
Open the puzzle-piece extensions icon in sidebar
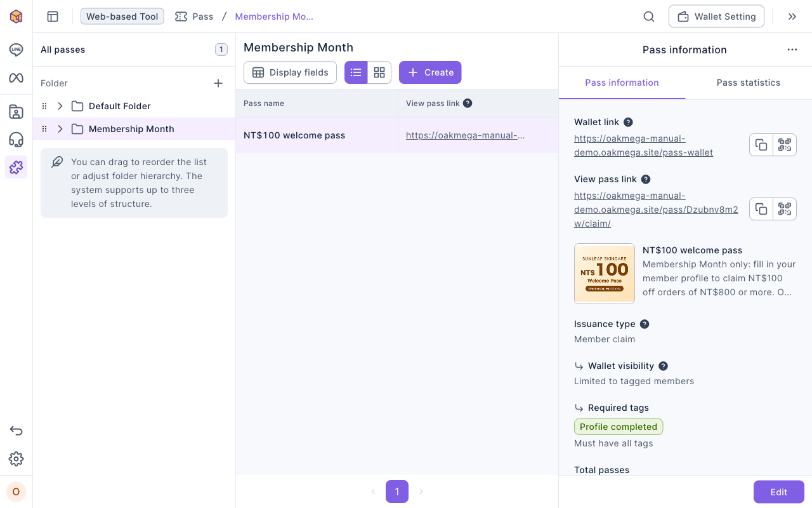click(x=16, y=167)
